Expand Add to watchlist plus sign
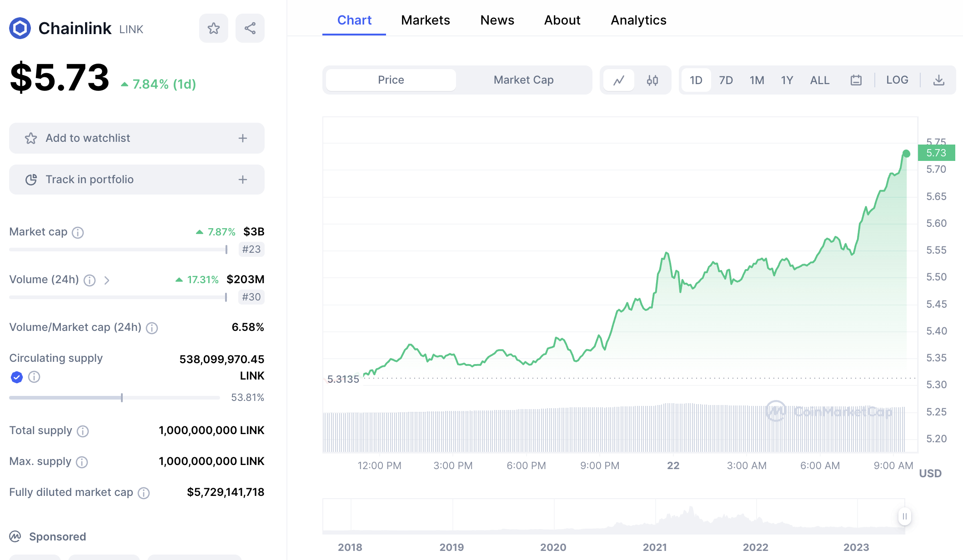The height and width of the screenshot is (560, 963). pyautogui.click(x=243, y=138)
